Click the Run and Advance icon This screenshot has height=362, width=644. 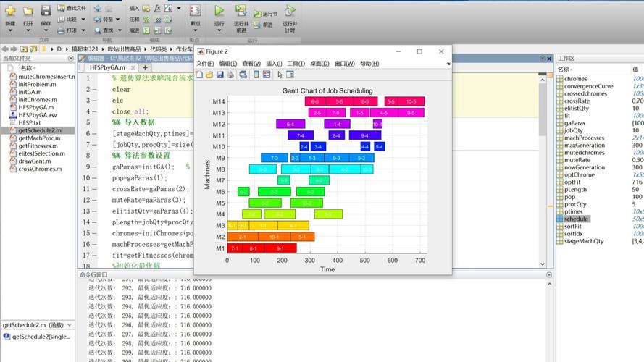(241, 12)
